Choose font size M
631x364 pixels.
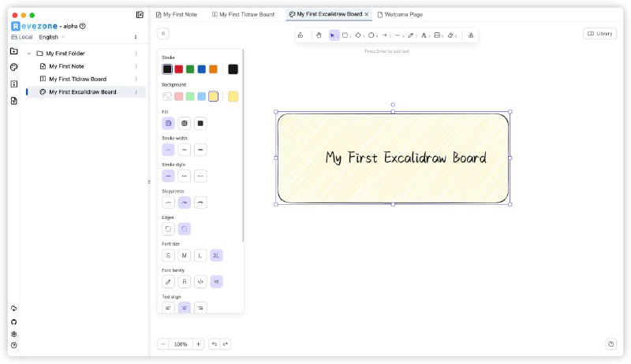(184, 255)
